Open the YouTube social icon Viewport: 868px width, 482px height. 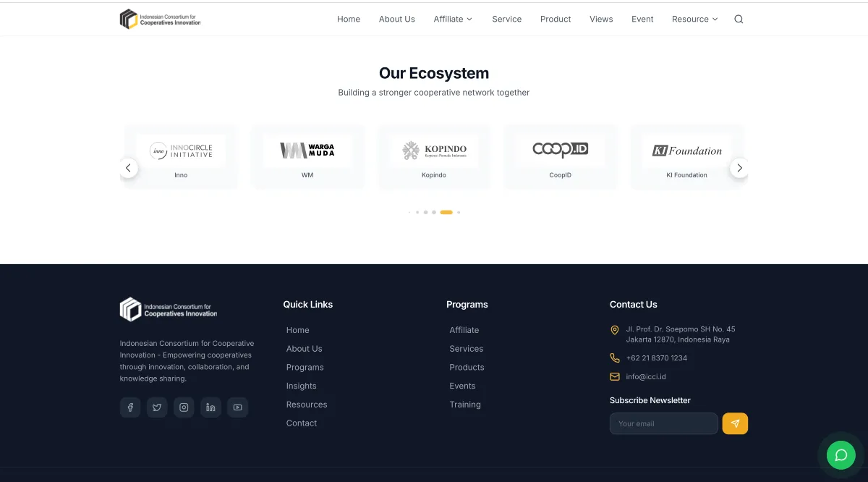click(237, 407)
